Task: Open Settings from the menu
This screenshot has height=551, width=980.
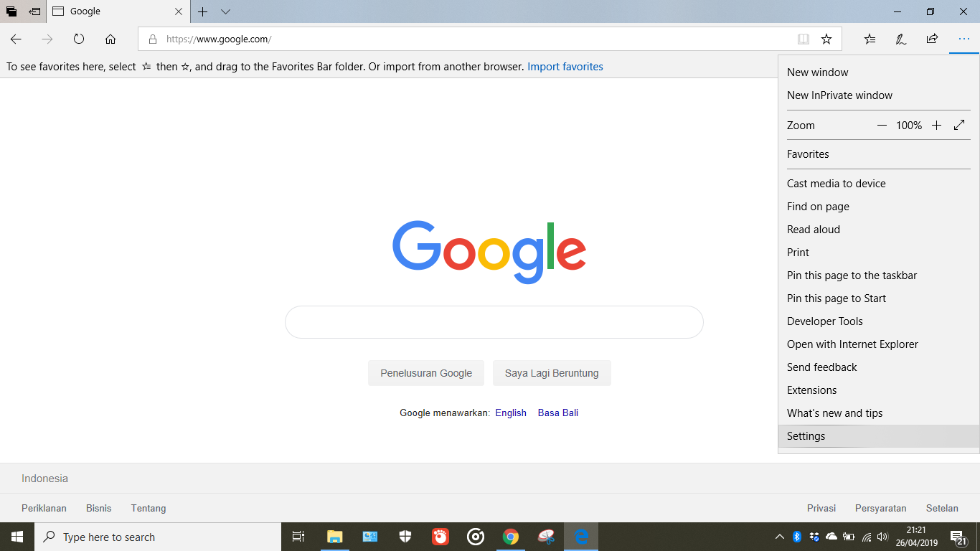Action: (806, 435)
